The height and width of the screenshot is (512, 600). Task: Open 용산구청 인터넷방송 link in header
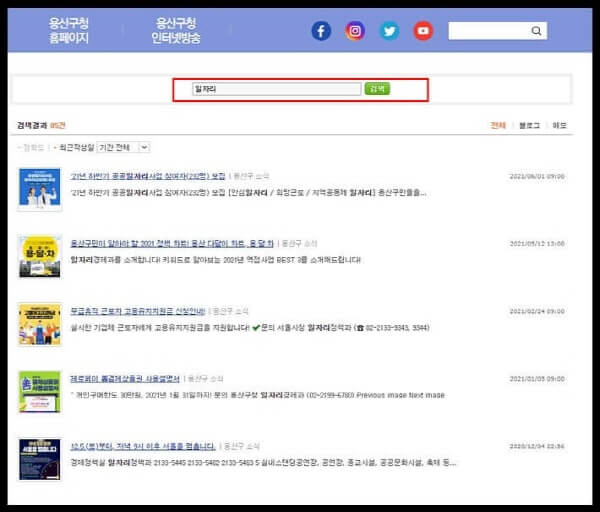(176, 30)
